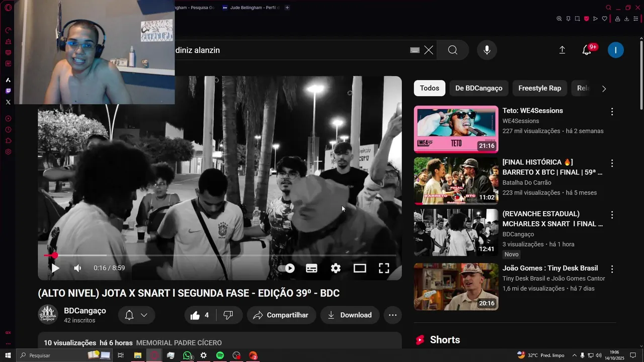Open sidebar Player icon
The image size is (644, 362).
pyautogui.click(x=8, y=119)
